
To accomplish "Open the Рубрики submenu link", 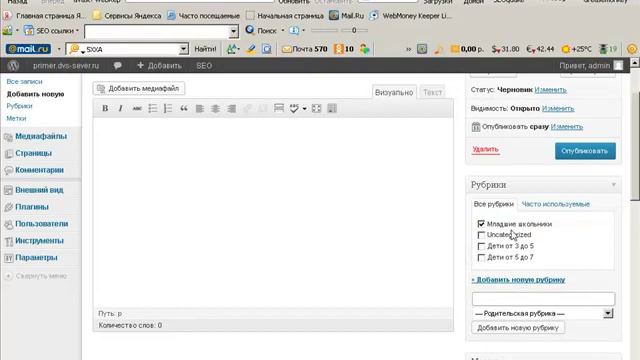I will [19, 106].
